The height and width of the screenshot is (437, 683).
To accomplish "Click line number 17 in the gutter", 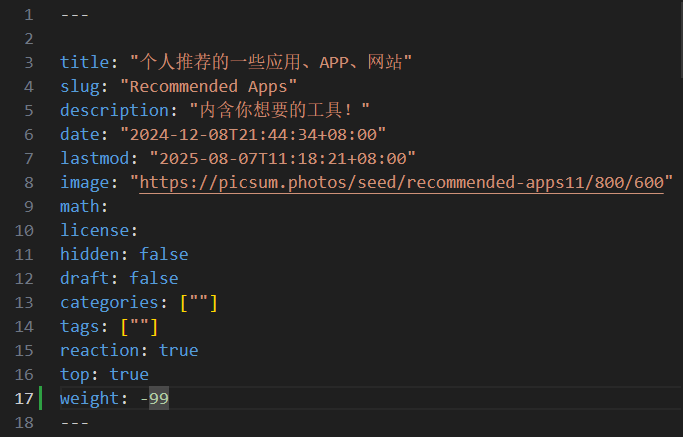I will click(x=24, y=399).
